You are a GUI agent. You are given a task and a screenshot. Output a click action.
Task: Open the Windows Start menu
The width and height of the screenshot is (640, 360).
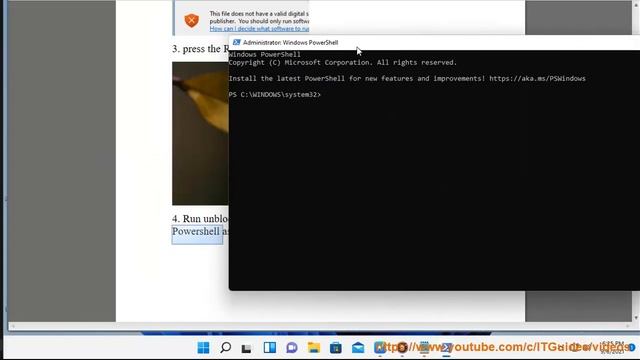click(203, 347)
